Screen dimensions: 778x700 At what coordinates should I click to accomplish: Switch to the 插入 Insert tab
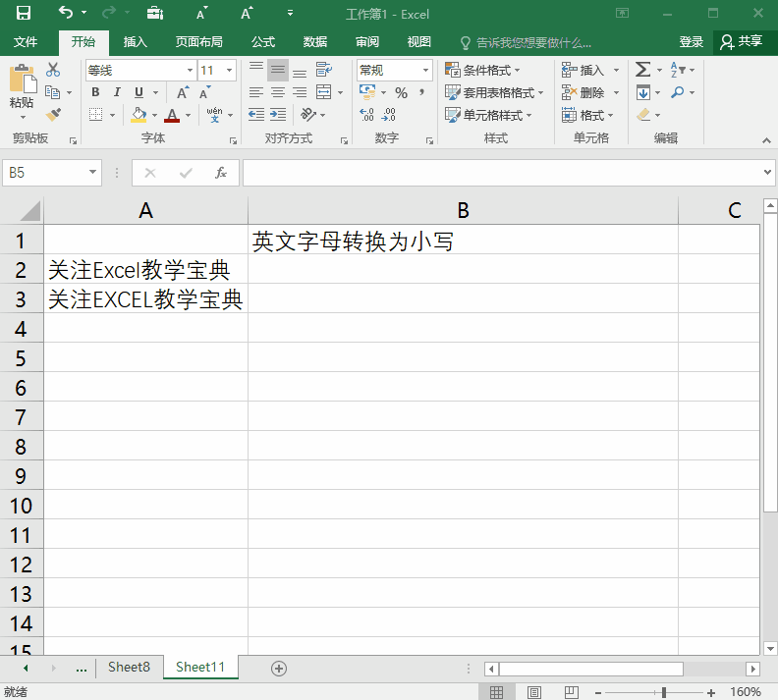click(x=135, y=42)
